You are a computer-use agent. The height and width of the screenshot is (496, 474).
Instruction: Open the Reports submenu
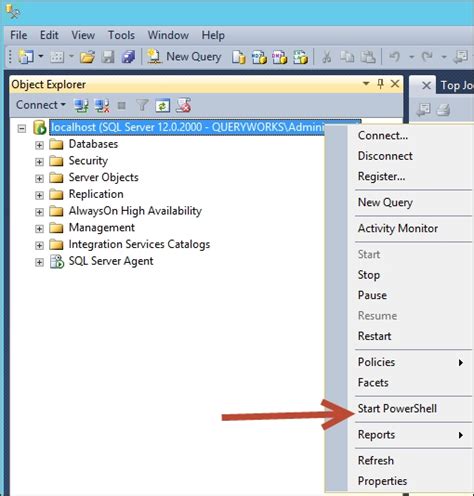[x=410, y=435]
